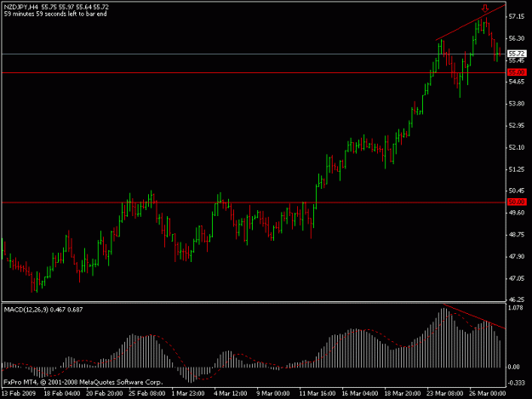
Task: Click the '23 Mar 08:00' time axis label
Action: [x=445, y=394]
